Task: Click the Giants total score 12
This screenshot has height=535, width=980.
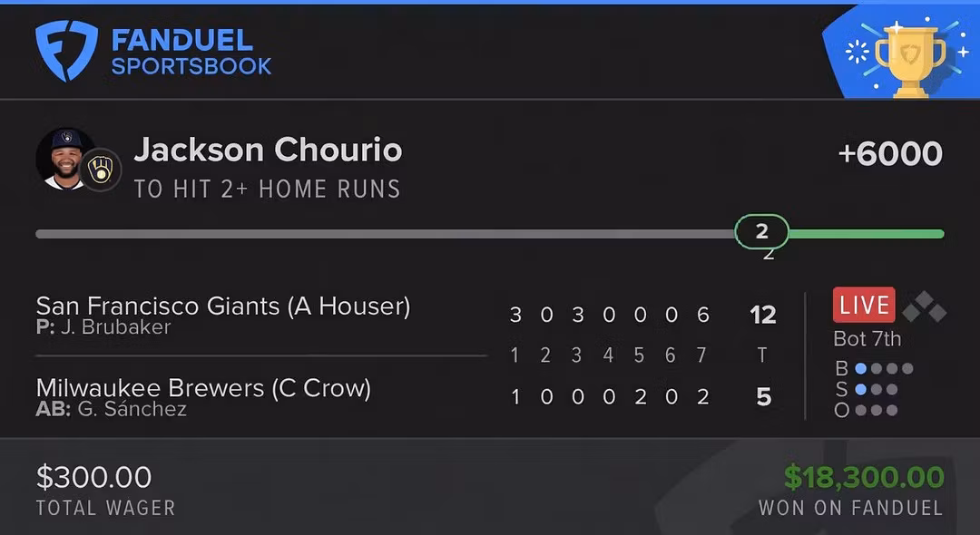Action: point(763,315)
